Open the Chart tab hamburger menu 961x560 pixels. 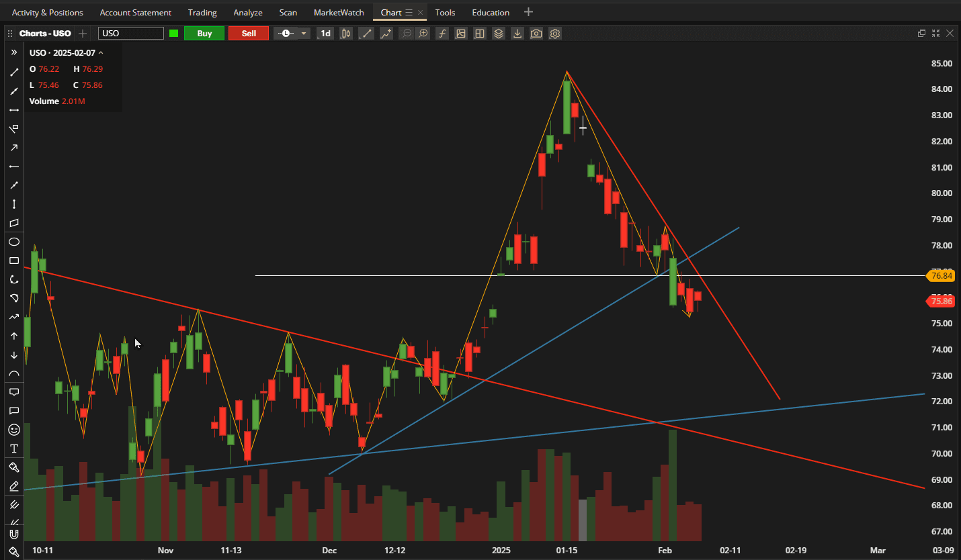[x=409, y=12]
